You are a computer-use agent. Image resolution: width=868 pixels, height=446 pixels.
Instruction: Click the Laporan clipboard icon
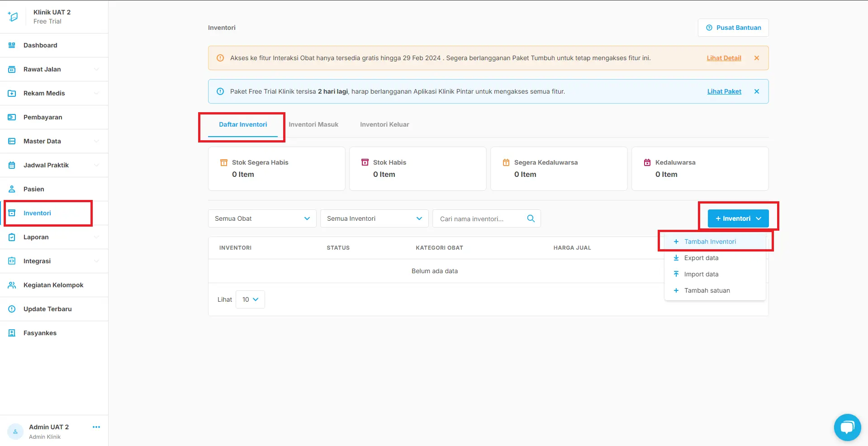click(12, 237)
